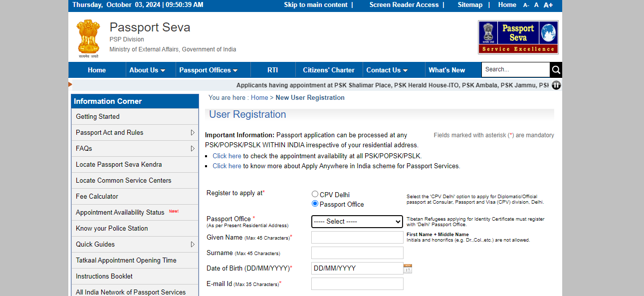Image resolution: width=644 pixels, height=296 pixels.
Task: Open the date of birth calendar picker
Action: click(408, 269)
